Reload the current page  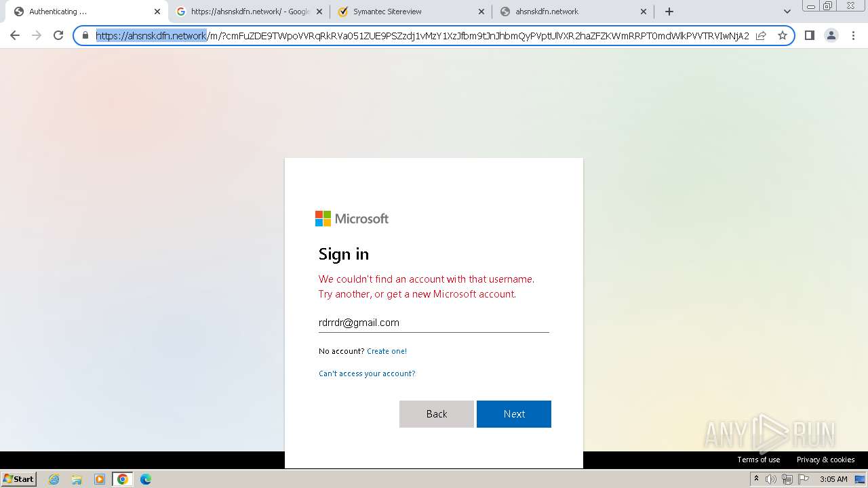coord(58,35)
